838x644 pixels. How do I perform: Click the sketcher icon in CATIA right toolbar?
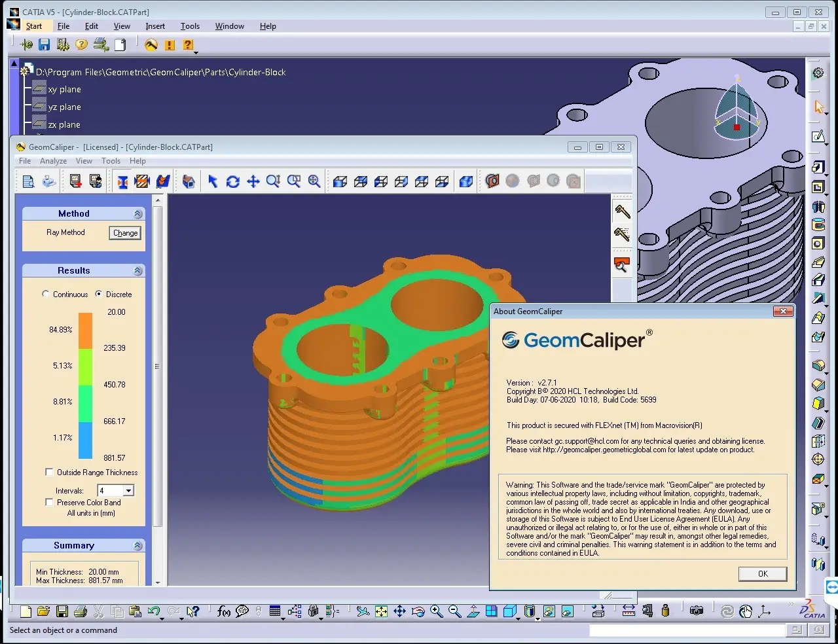coord(818,136)
